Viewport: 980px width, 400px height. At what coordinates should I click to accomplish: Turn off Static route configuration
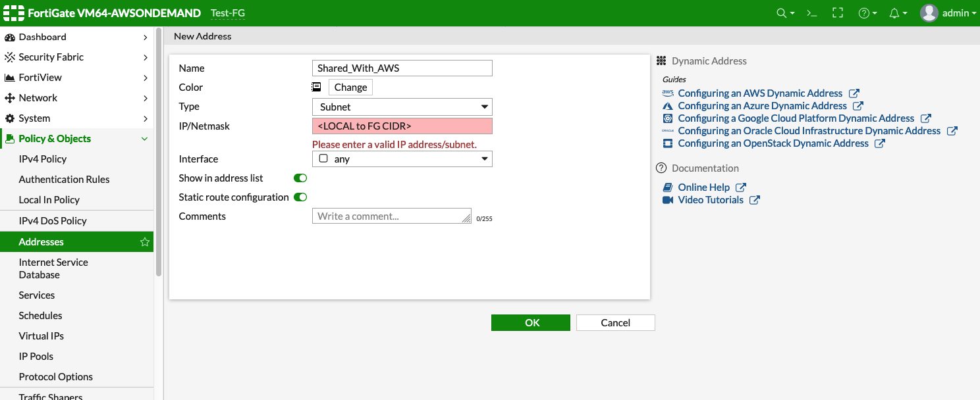click(300, 197)
